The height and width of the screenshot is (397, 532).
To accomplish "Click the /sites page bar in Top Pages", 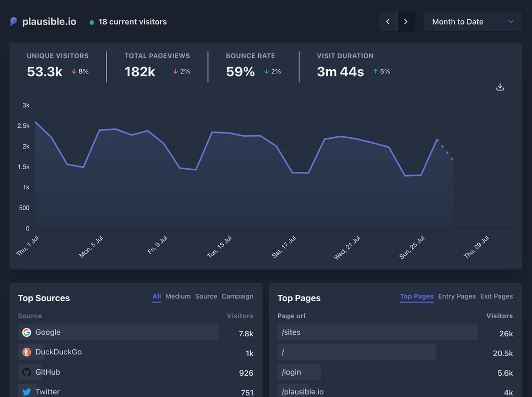I will 378,332.
